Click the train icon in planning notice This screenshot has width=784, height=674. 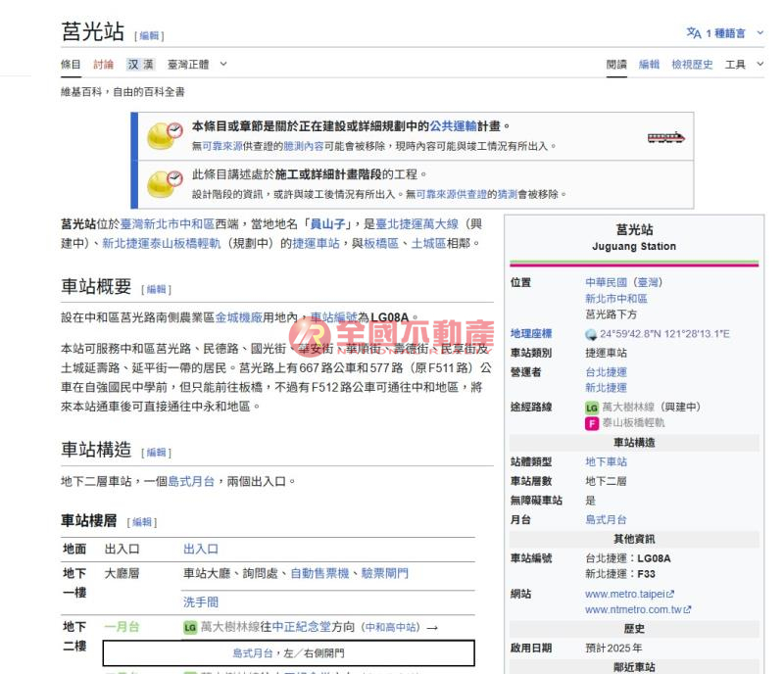665,137
